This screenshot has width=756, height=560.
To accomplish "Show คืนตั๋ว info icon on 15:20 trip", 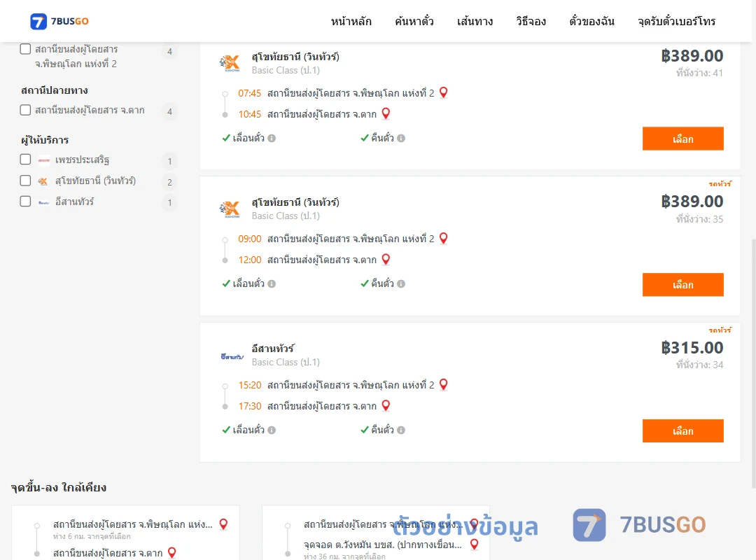I will (x=401, y=430).
